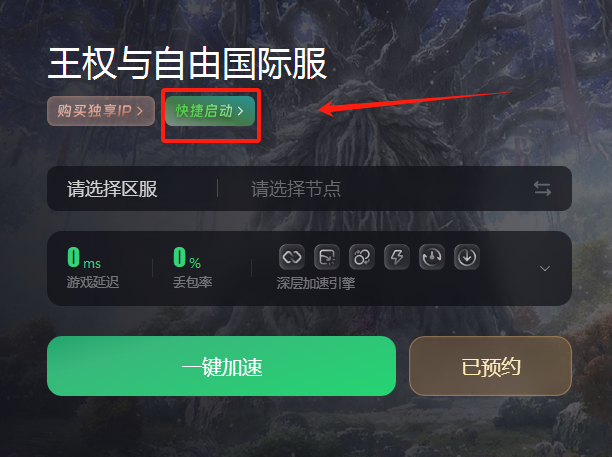612x457 pixels.
Task: Click the arrow chevron in 购买独享IP
Action: (140, 111)
